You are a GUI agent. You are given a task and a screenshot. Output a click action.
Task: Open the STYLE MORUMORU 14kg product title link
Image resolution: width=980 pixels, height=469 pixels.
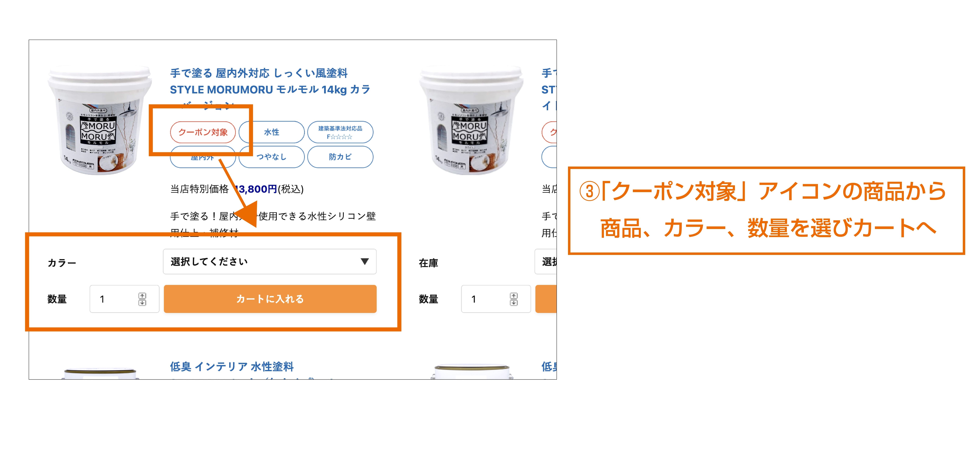tap(270, 89)
